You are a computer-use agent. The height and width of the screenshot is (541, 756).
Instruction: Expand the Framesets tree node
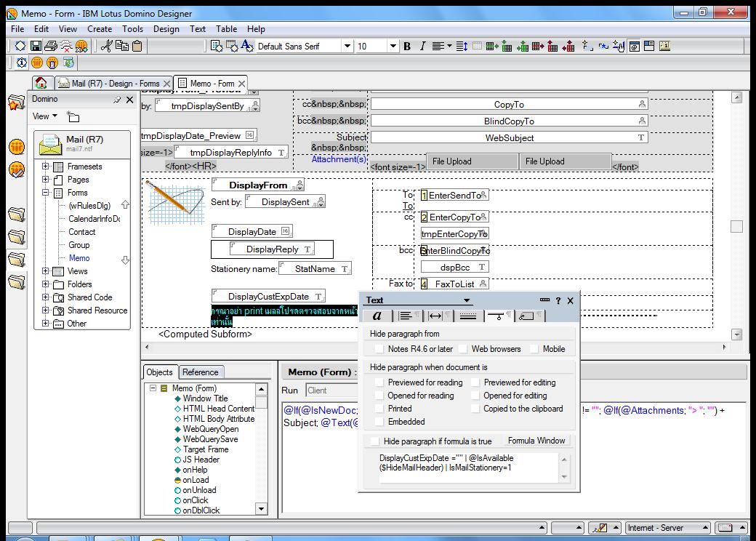(x=45, y=167)
